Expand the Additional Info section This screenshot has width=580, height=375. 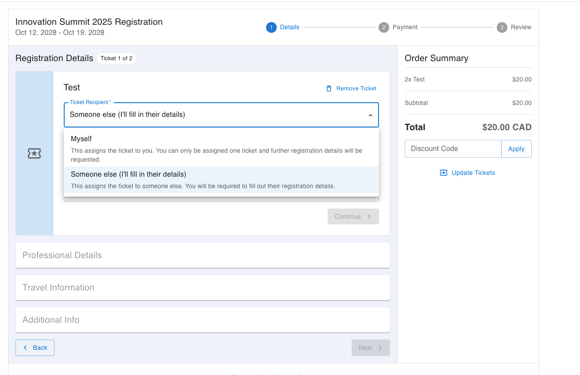[x=203, y=320]
